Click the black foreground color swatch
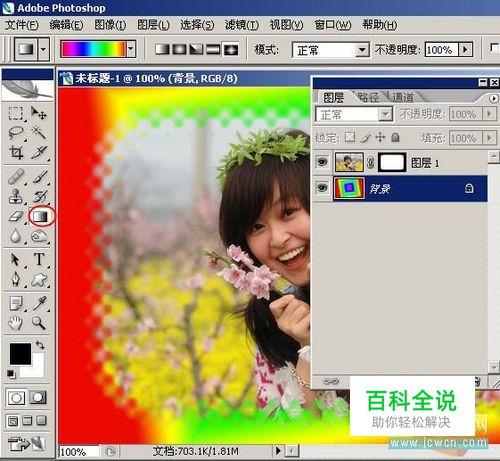 pyautogui.click(x=20, y=353)
